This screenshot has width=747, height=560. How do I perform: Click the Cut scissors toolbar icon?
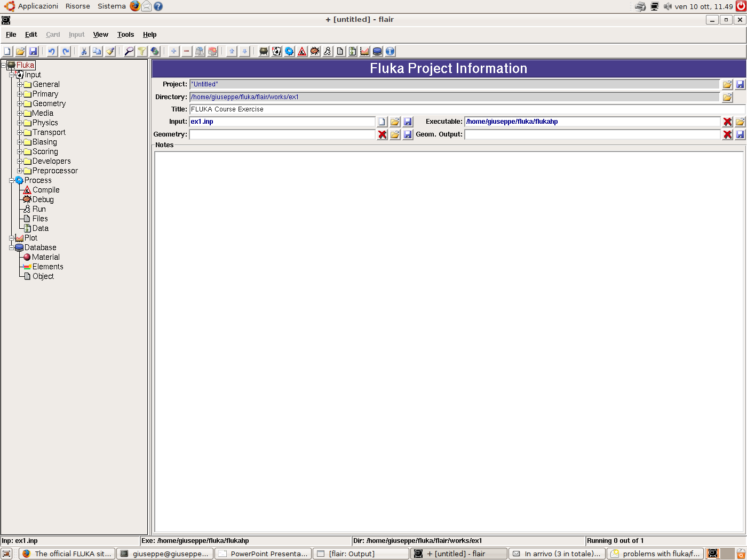pyautogui.click(x=84, y=51)
